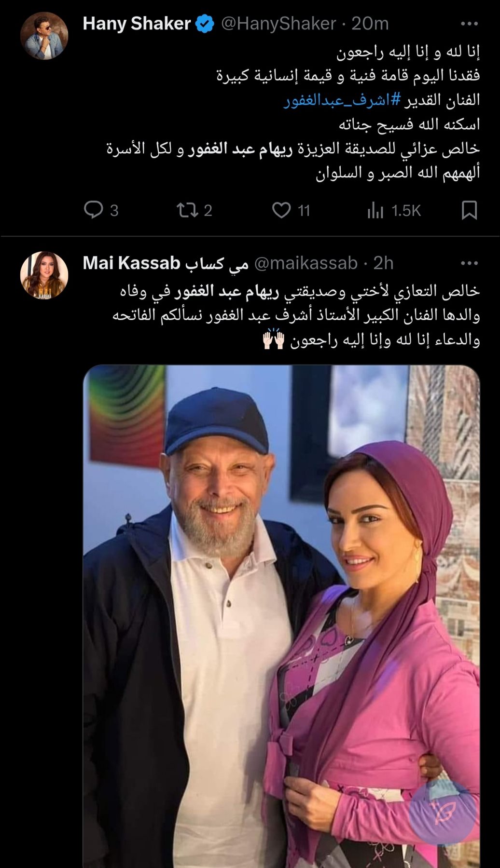Open Mai Kassab's profile picture
Viewport: 500px width, 868px height.
44,275
